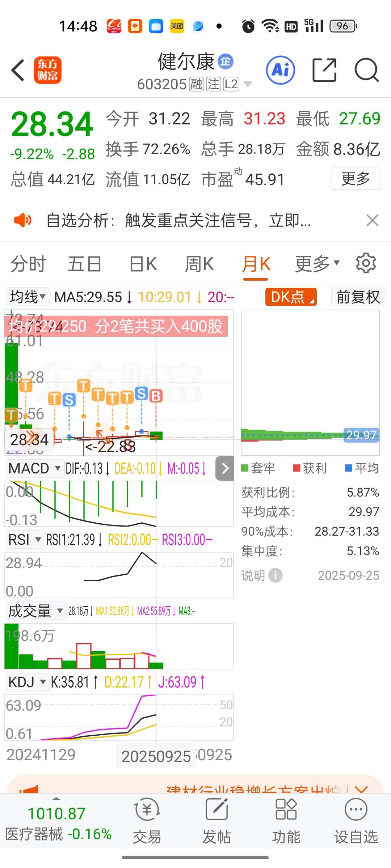Open the 功能 functions icon
Viewport: 391px width, 868px height.
(x=286, y=821)
